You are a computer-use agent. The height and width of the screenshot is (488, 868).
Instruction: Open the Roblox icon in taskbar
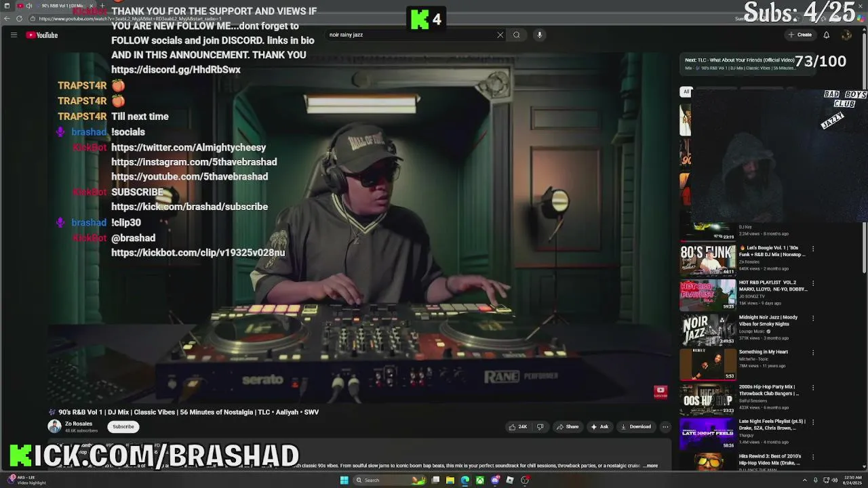point(510,480)
